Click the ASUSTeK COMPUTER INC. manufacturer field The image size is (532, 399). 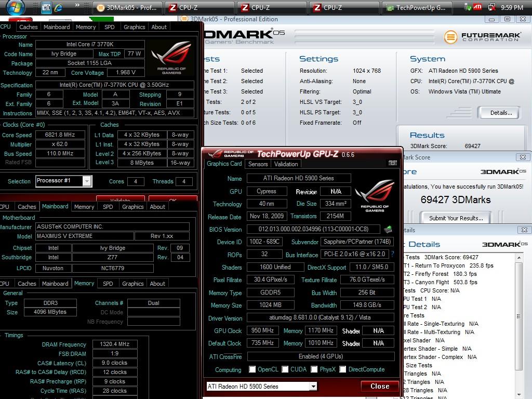[x=112, y=227]
